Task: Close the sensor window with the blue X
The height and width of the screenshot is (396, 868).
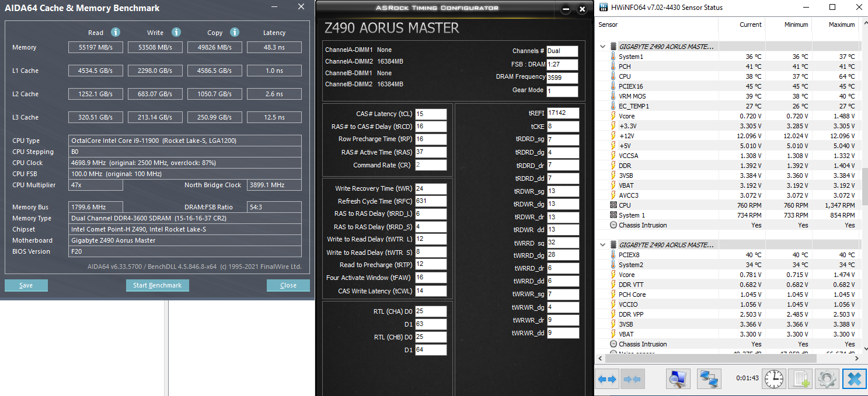Action: tap(854, 379)
